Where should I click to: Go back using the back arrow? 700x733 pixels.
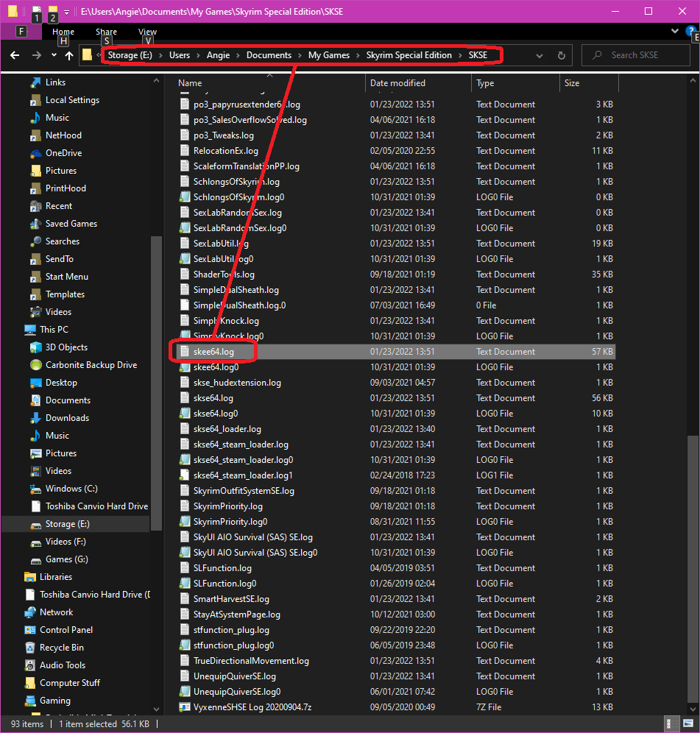coord(15,55)
